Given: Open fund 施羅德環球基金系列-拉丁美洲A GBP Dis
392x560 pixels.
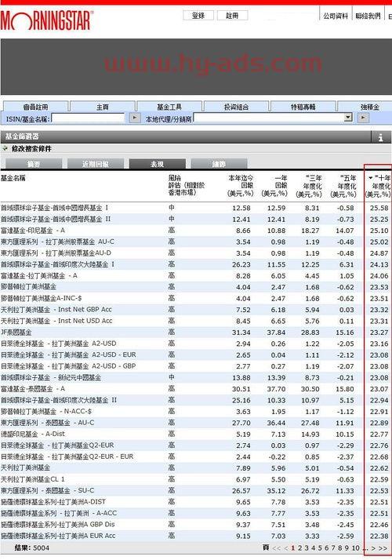Looking at the screenshot, I should click(x=58, y=525).
